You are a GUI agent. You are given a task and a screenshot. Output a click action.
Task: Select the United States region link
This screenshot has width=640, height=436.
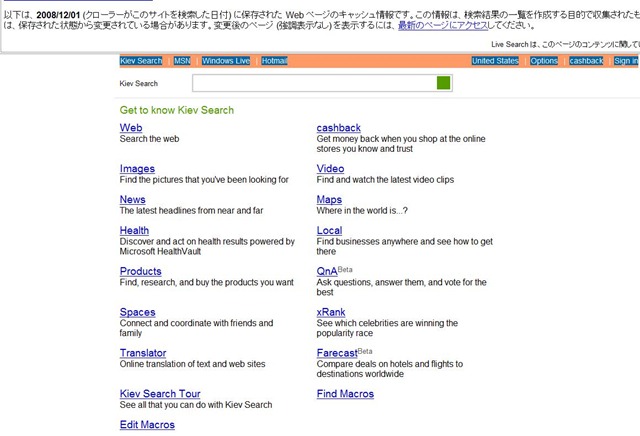coord(495,61)
